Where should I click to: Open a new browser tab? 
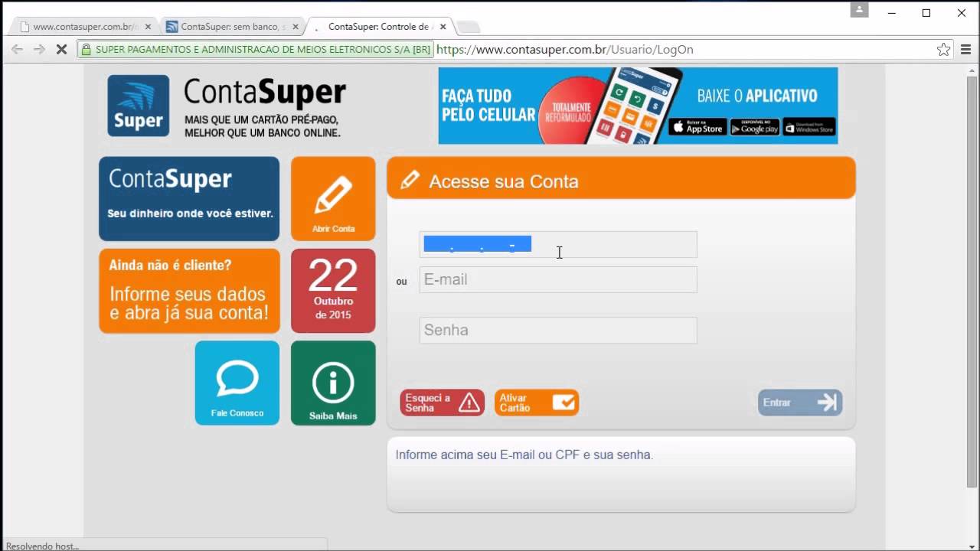coord(469,28)
